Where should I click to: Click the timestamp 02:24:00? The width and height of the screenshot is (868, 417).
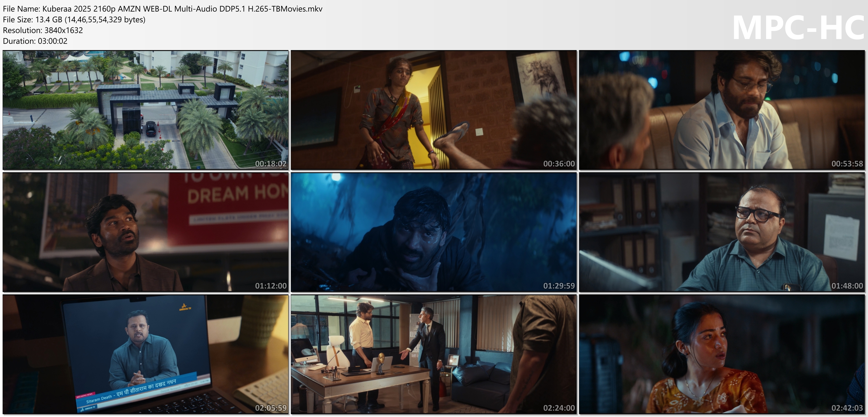coord(559,408)
